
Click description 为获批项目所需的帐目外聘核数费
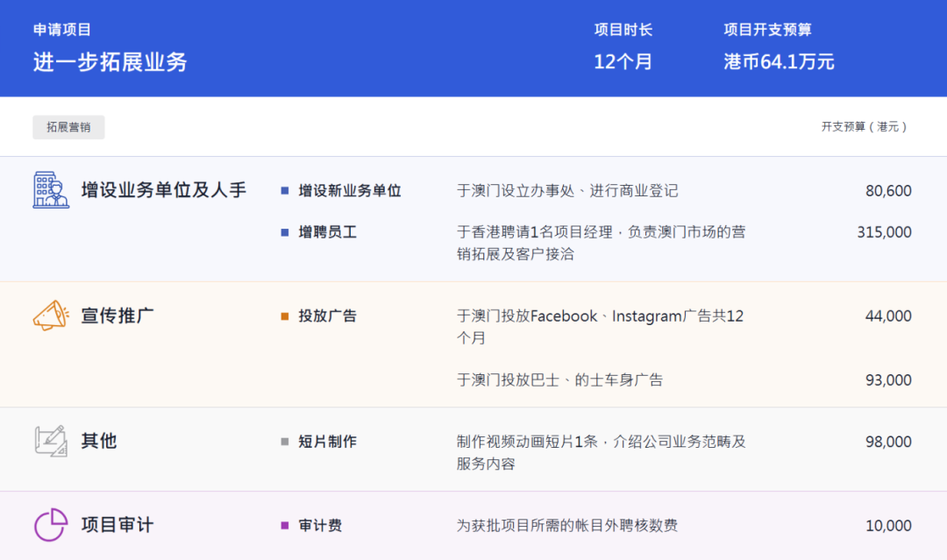coord(567,526)
